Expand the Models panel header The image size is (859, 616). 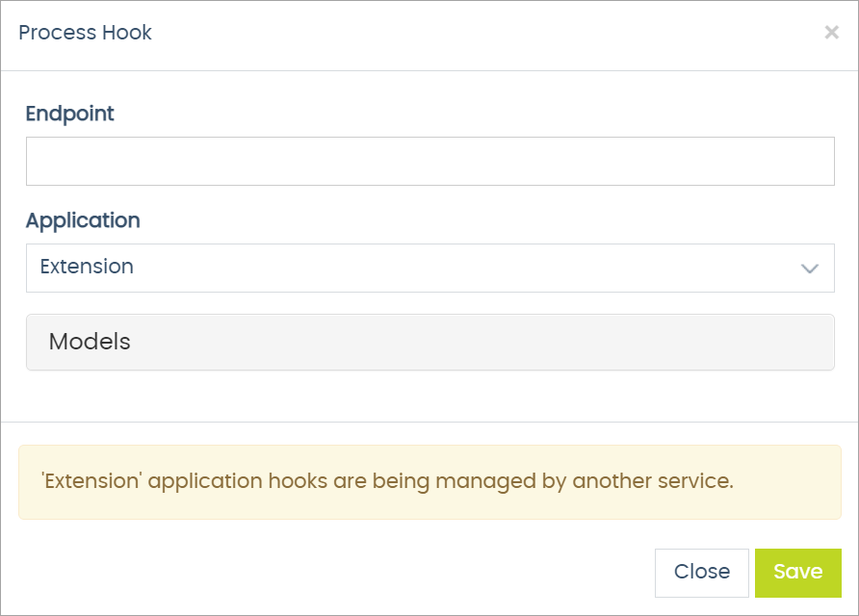429,342
